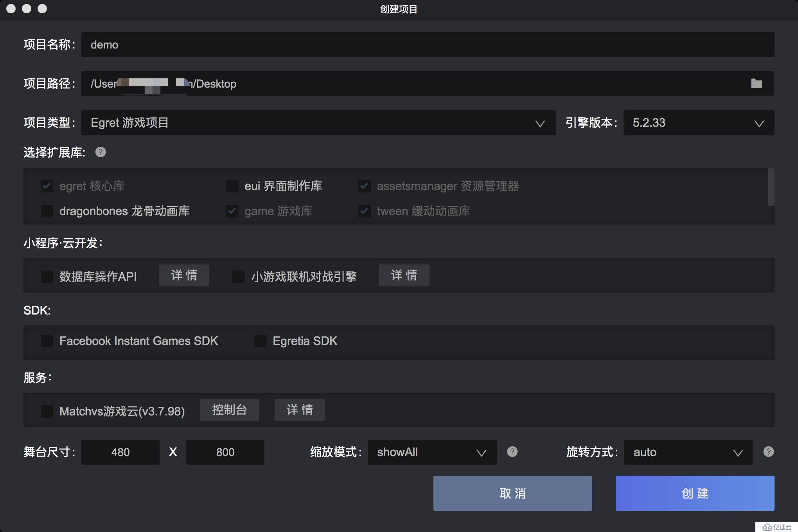The height and width of the screenshot is (532, 798).
Task: Toggle the egret 核心库 checkbox
Action: (47, 186)
